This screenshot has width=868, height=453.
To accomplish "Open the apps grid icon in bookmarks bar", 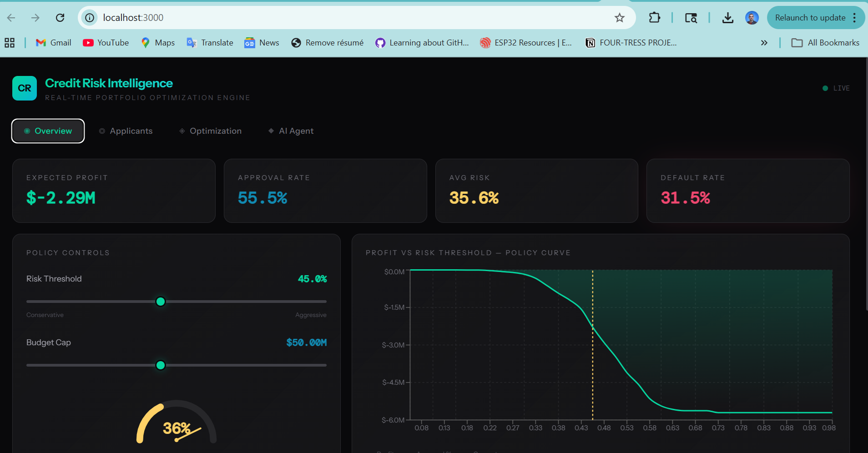I will click(10, 43).
